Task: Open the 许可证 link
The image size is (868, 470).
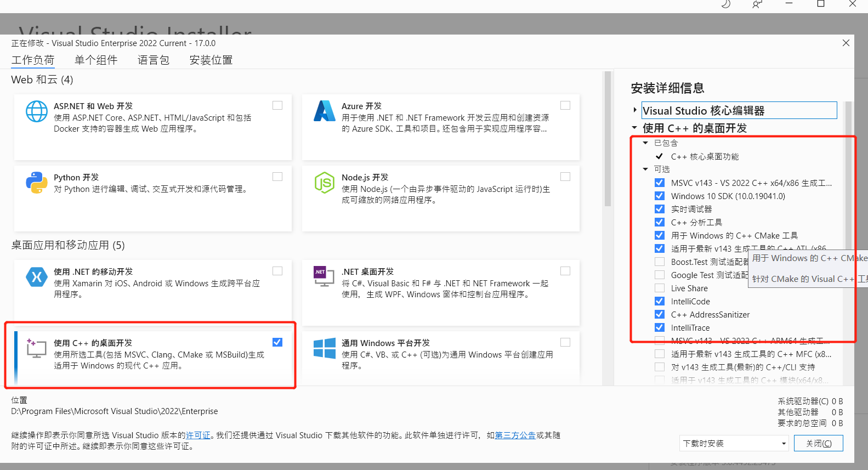Action: pyautogui.click(x=198, y=435)
